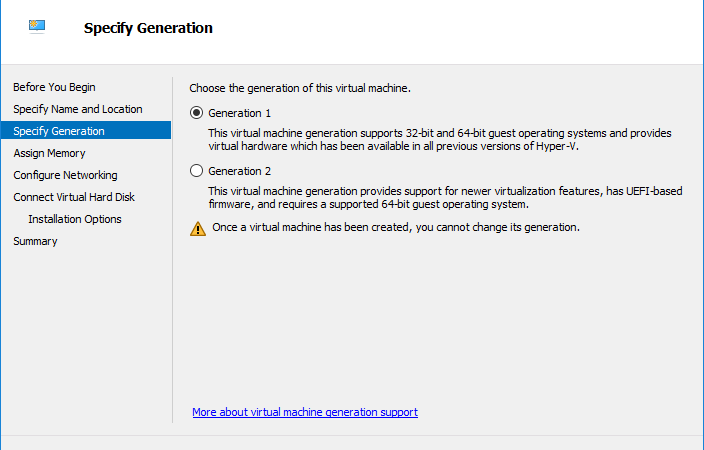The width and height of the screenshot is (704, 450).
Task: Select the Generation 1 radio button circle
Action: pos(196,113)
